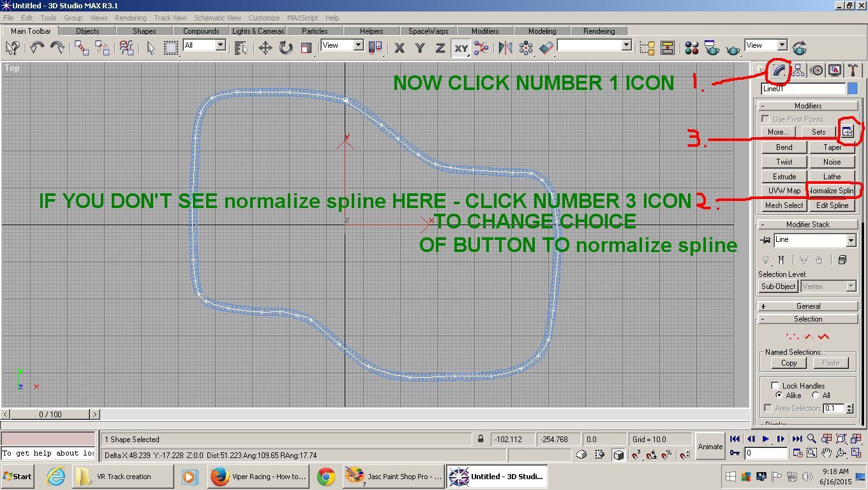
Task: Open the MAXScript menu
Action: click(304, 18)
